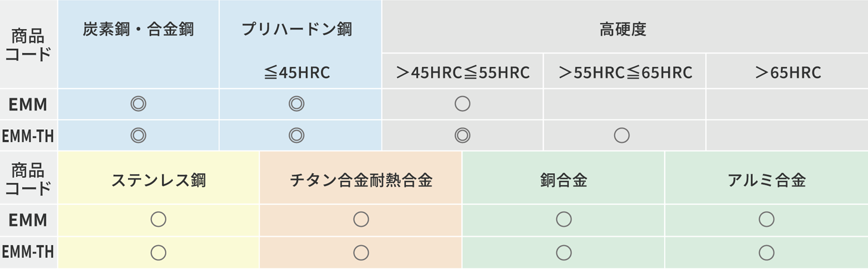Click the EMM row label in the bottom table
This screenshot has width=868, height=269.
[28, 220]
